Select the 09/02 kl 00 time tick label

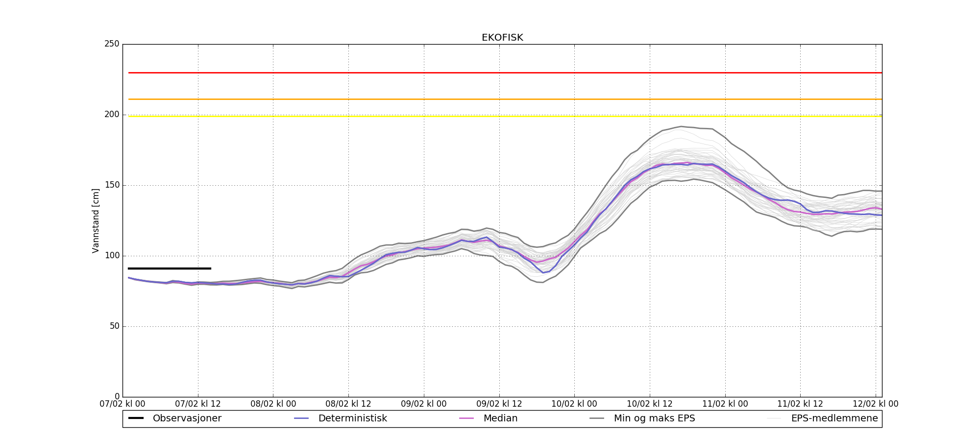pos(424,404)
